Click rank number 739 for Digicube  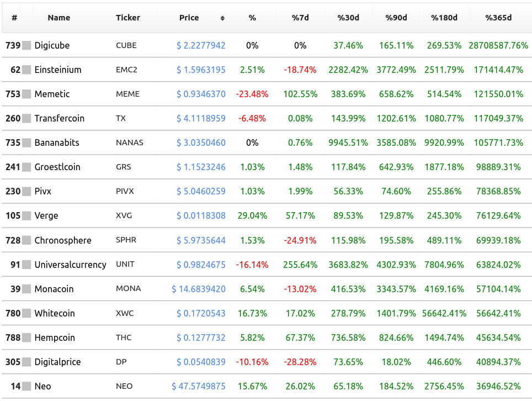click(x=13, y=45)
